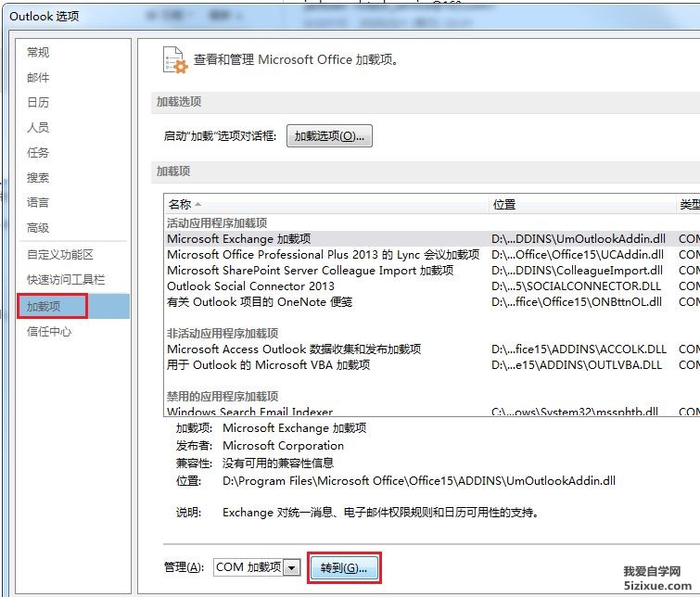Viewport: 700px width, 597px height.
Task: Click the 位置 column header
Action: click(x=582, y=205)
